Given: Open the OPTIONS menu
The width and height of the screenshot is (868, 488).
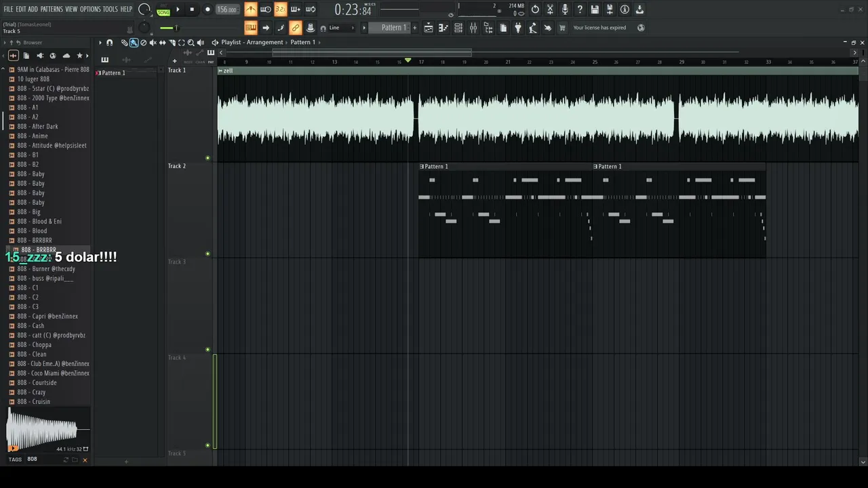Looking at the screenshot, I should (90, 9).
